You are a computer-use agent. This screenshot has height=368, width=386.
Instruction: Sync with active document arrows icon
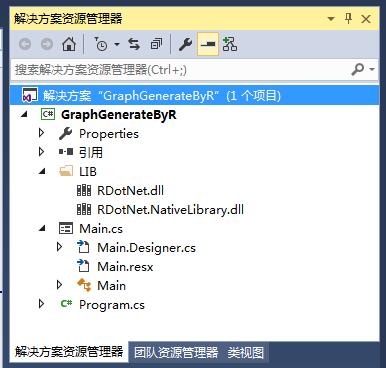point(134,44)
